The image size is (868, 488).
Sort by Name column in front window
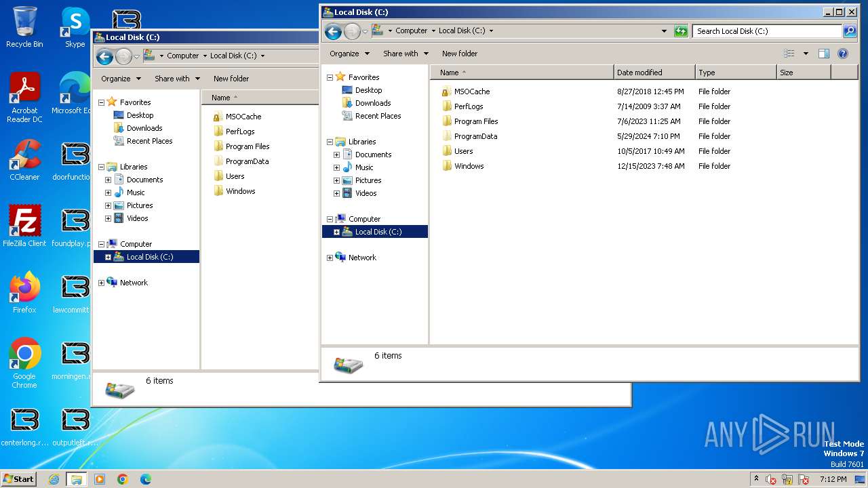[522, 73]
